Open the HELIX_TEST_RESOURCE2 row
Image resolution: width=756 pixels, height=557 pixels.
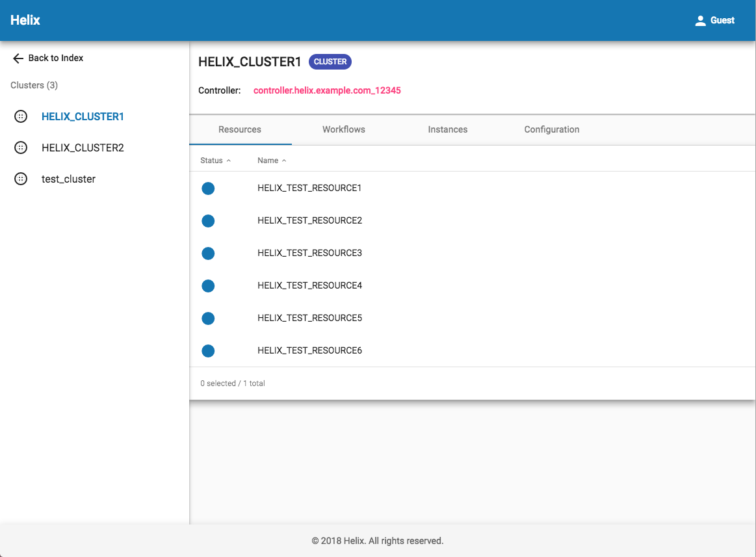pyautogui.click(x=309, y=221)
